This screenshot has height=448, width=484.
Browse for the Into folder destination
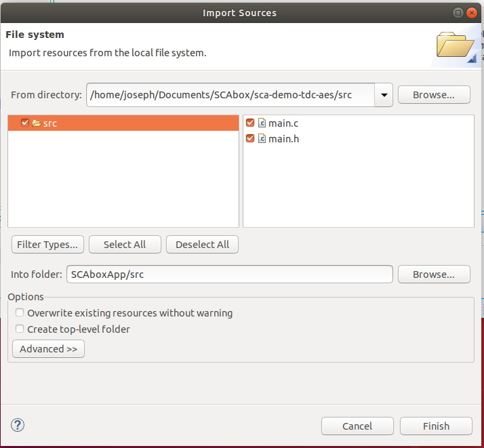pos(434,274)
